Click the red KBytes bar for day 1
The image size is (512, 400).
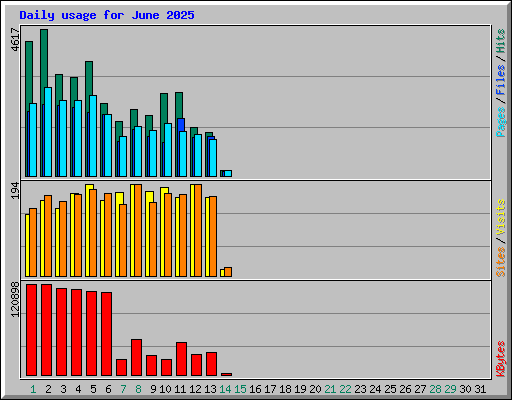point(31,330)
